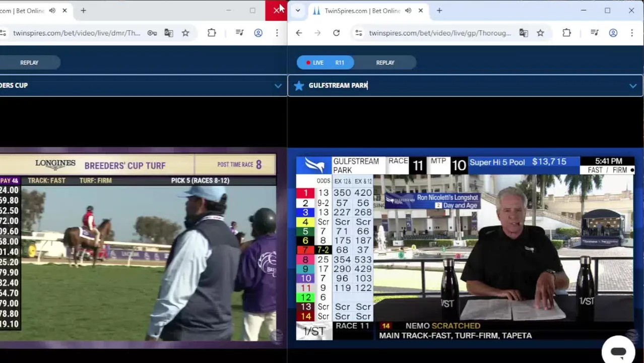
Task: Minimize the right browser window
Action: pyautogui.click(x=584, y=11)
